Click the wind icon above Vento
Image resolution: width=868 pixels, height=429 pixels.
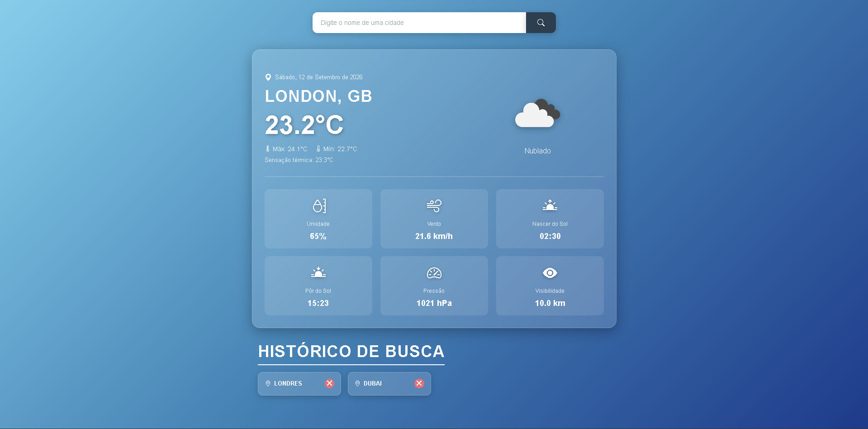[434, 206]
